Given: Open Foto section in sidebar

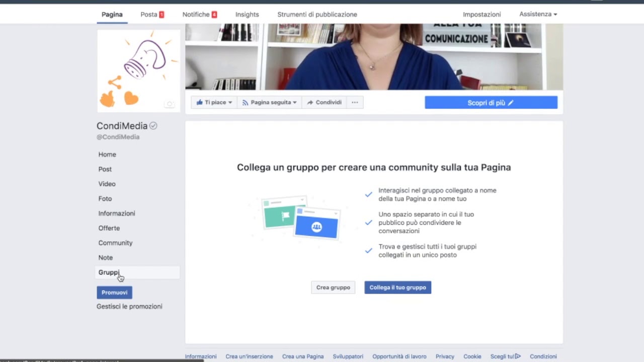Looking at the screenshot, I should click(x=105, y=199).
